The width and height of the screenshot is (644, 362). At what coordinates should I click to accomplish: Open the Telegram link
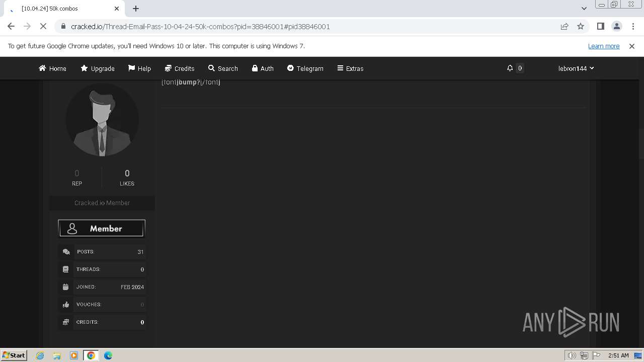(x=305, y=68)
